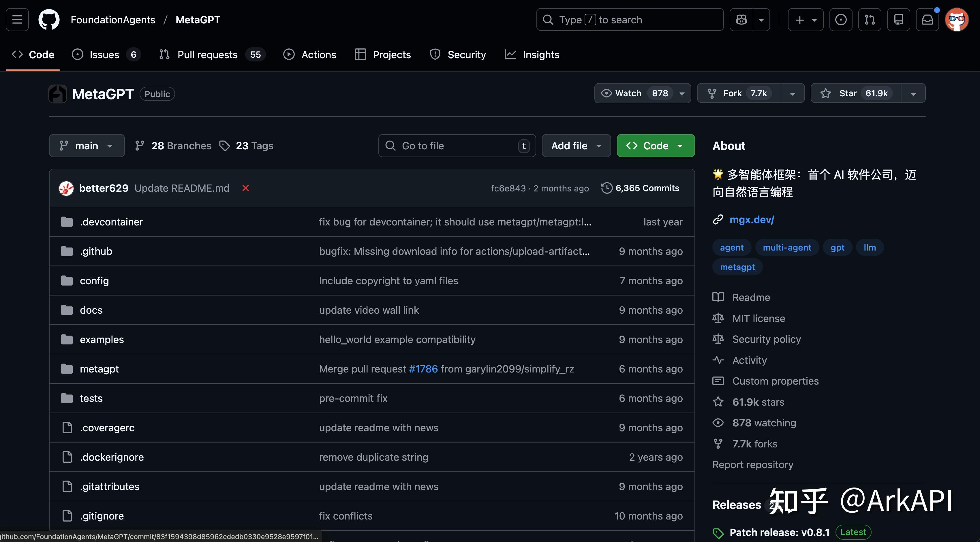Open the .dockerignore file
980x542 pixels.
point(112,457)
